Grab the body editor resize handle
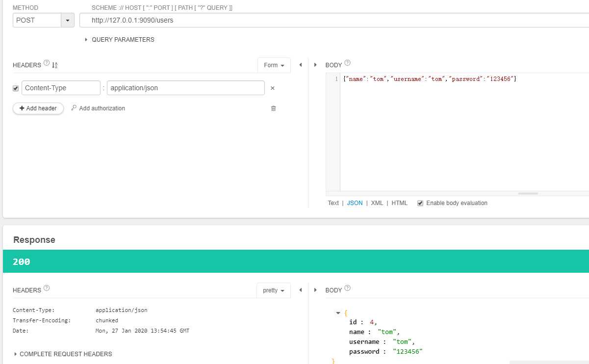Screen dimensions: 589x364 click(x=528, y=194)
